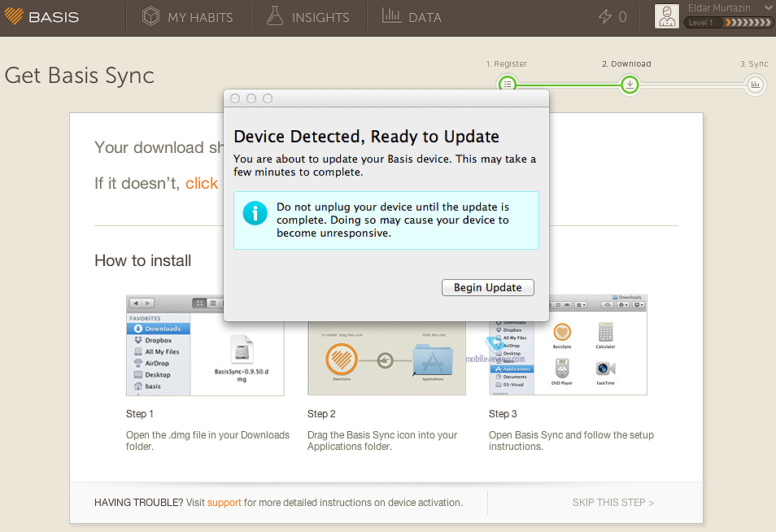Click the BasisSync dmg file icon
The image size is (776, 532).
(x=242, y=350)
